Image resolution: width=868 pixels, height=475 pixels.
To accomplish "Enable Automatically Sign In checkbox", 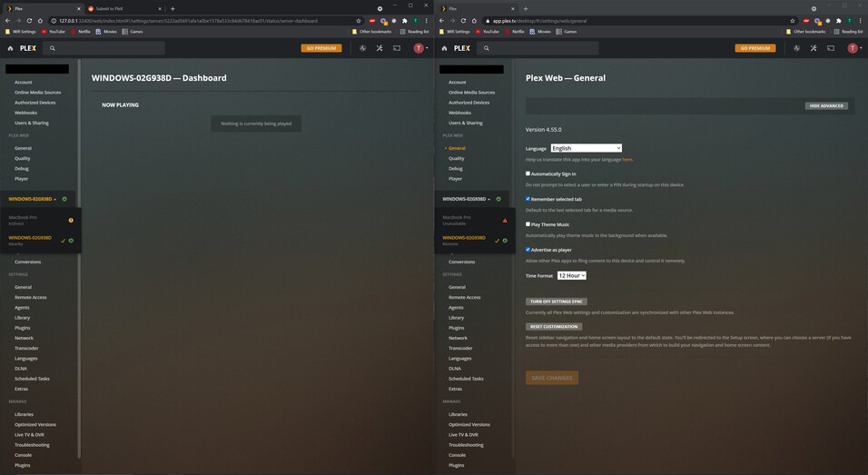I will tap(528, 173).
